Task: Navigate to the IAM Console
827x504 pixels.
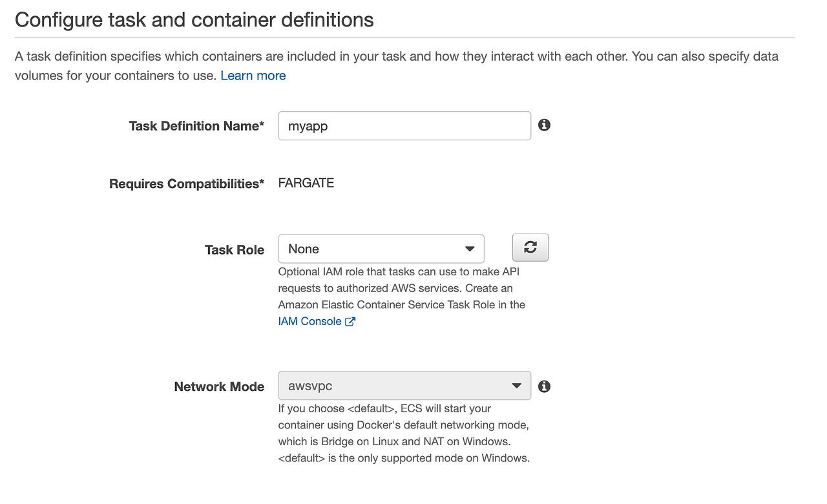Action: (309, 321)
